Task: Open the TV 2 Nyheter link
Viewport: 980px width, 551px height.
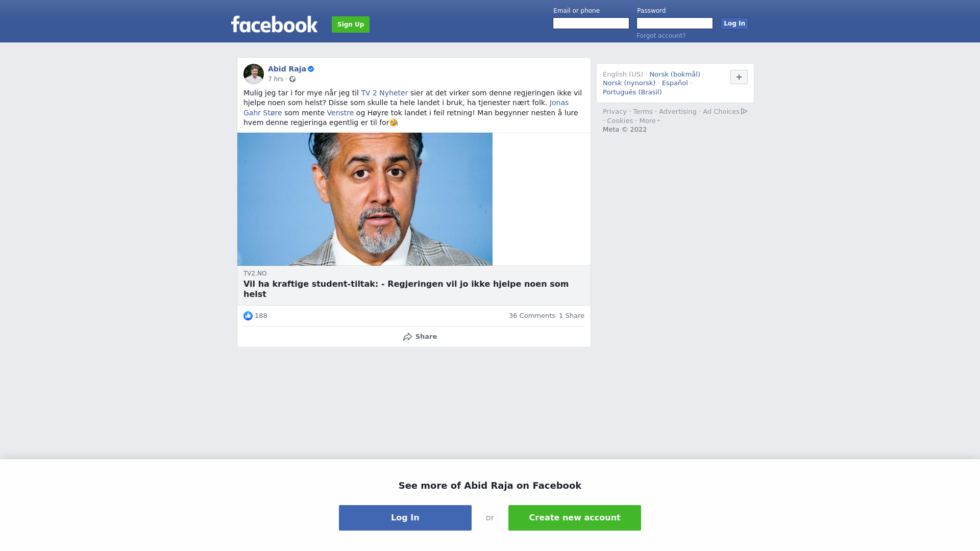Action: coord(384,93)
